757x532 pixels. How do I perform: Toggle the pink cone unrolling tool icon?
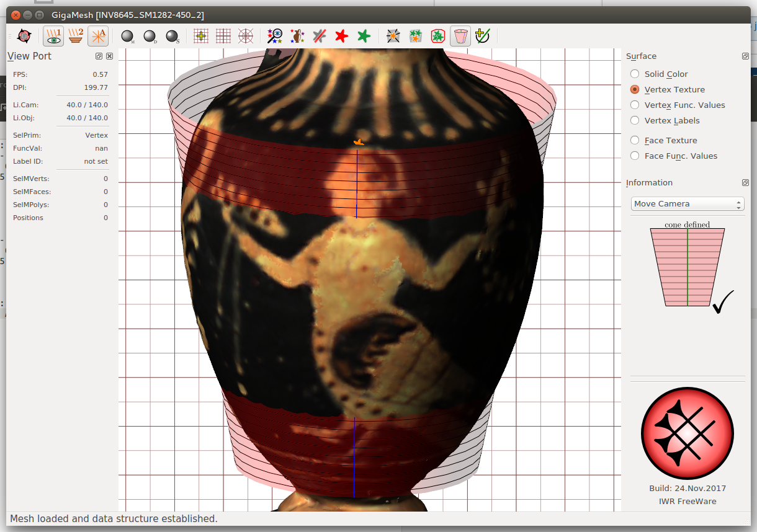460,37
